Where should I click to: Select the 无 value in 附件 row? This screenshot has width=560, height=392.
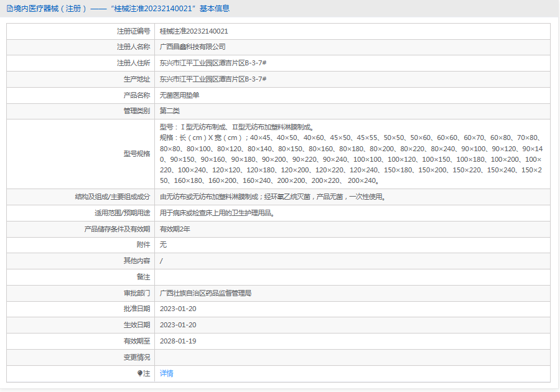[163, 245]
